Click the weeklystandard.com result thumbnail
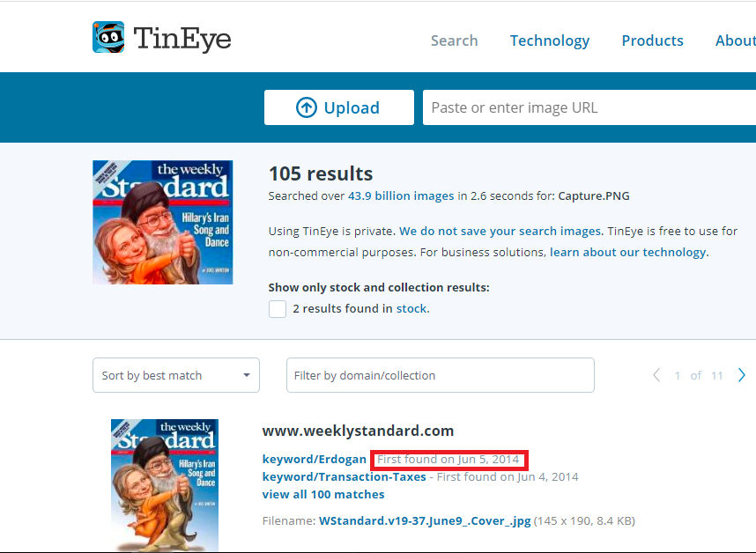The image size is (756, 553). point(165,485)
